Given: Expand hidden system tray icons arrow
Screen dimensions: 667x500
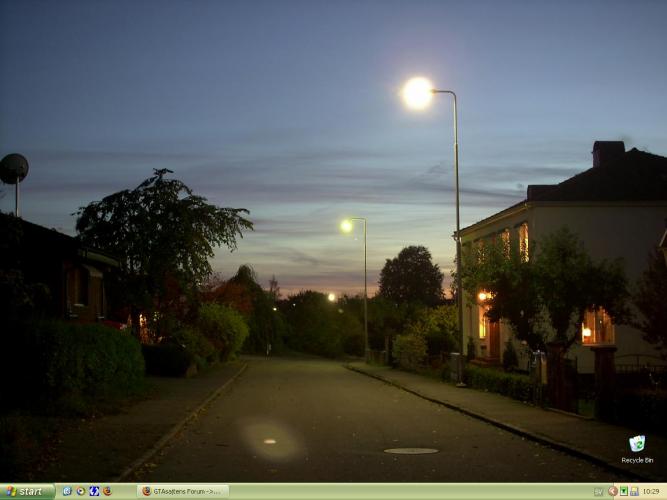Looking at the screenshot, I should (x=613, y=491).
